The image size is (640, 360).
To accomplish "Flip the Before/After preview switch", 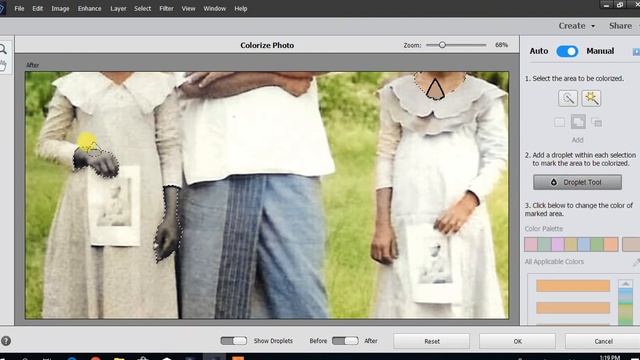I will click(345, 340).
